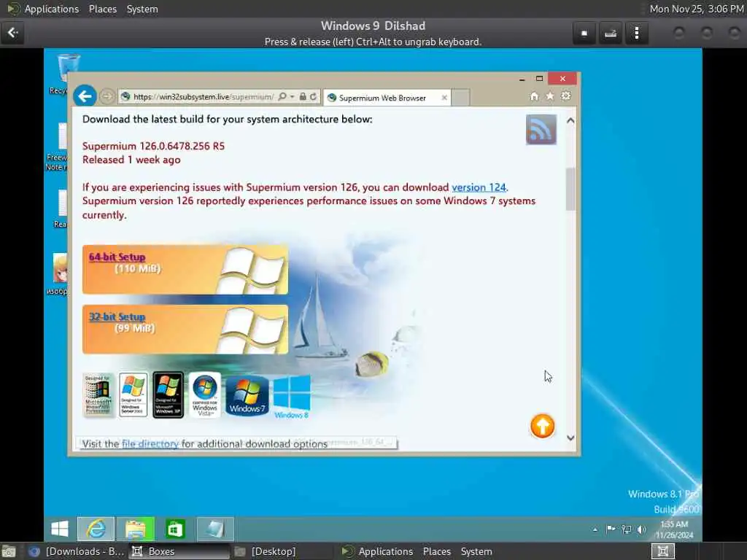This screenshot has width=747, height=560.
Task: Open the bottom panel System menu
Action: tap(476, 551)
